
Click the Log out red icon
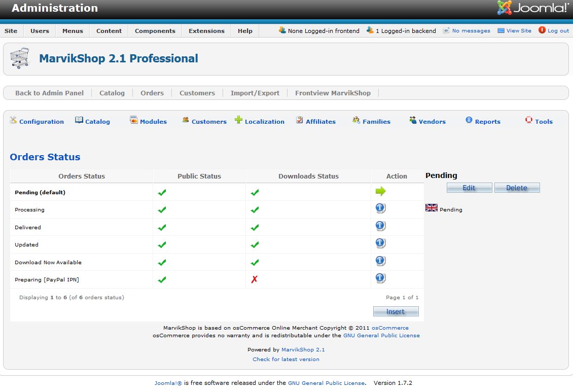[542, 30]
